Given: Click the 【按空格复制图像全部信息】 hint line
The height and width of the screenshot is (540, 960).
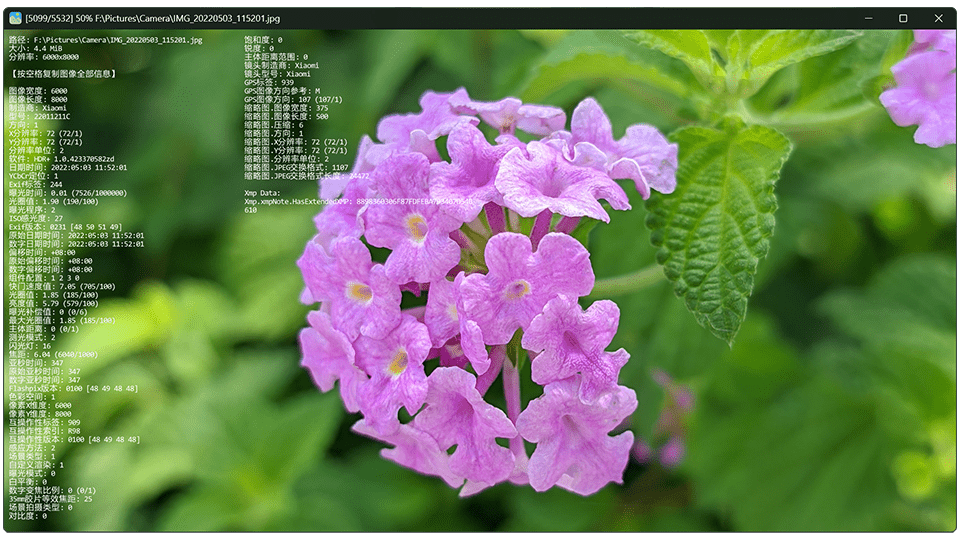Looking at the screenshot, I should click(63, 73).
